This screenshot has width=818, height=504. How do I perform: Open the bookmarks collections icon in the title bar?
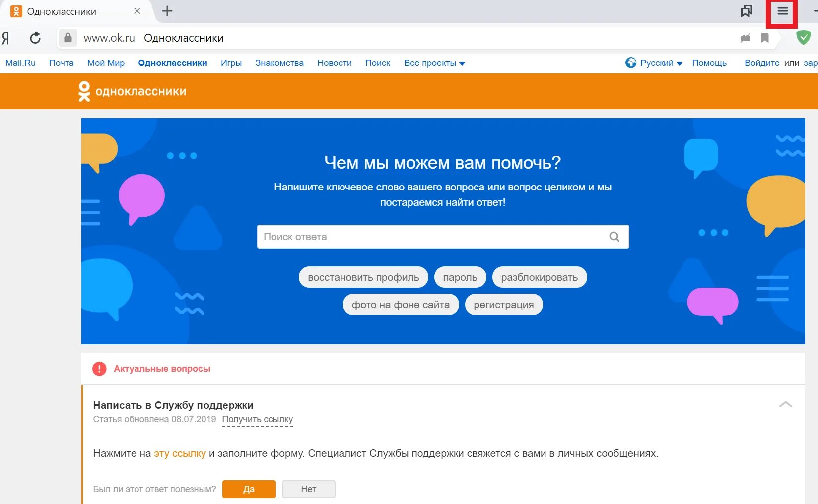click(x=746, y=11)
